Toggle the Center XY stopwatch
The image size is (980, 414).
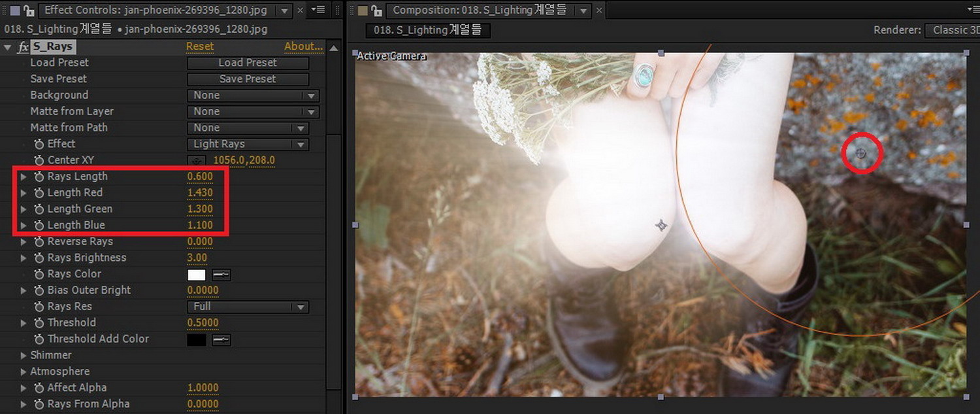[x=39, y=160]
